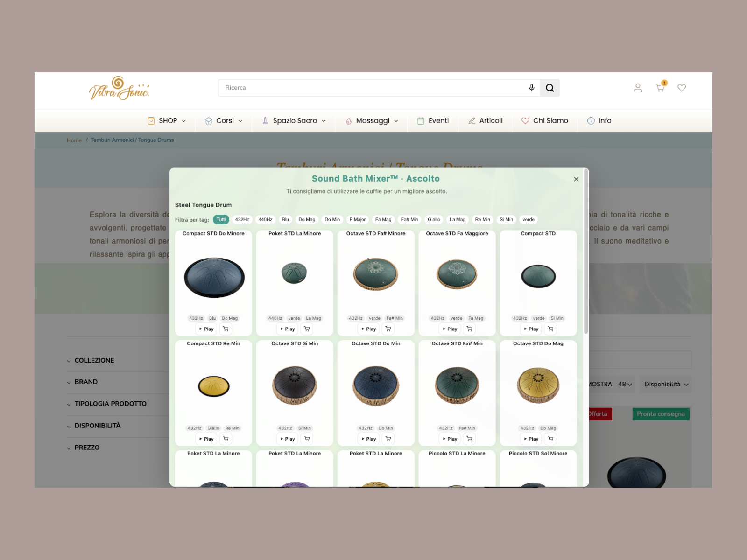Open the Disponibilità sort dropdown
Viewport: 747px width, 560px height.
click(666, 385)
